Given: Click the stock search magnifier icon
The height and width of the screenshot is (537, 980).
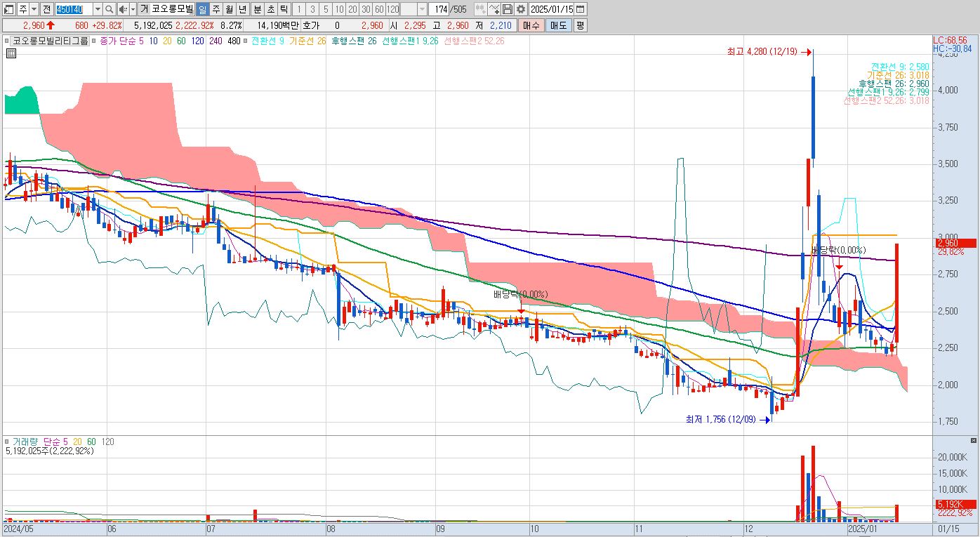Looking at the screenshot, I should [x=110, y=9].
